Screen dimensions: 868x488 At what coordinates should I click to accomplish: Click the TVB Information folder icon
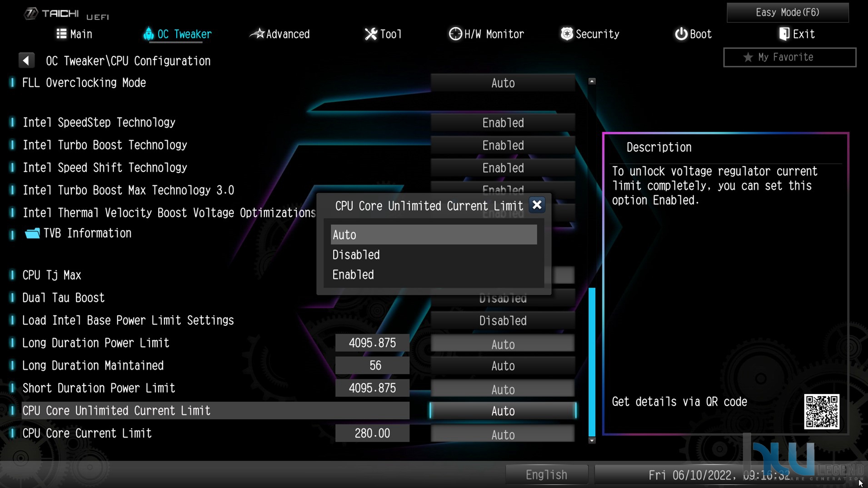32,234
